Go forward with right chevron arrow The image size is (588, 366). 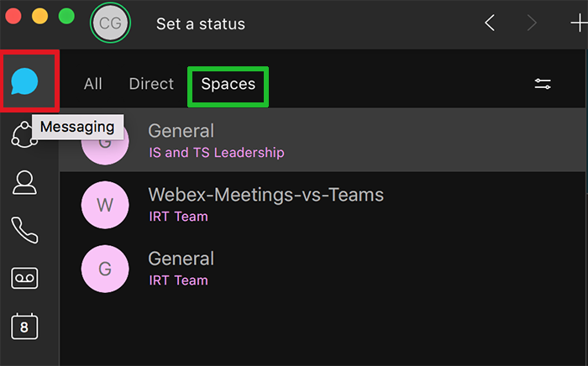coord(532,24)
